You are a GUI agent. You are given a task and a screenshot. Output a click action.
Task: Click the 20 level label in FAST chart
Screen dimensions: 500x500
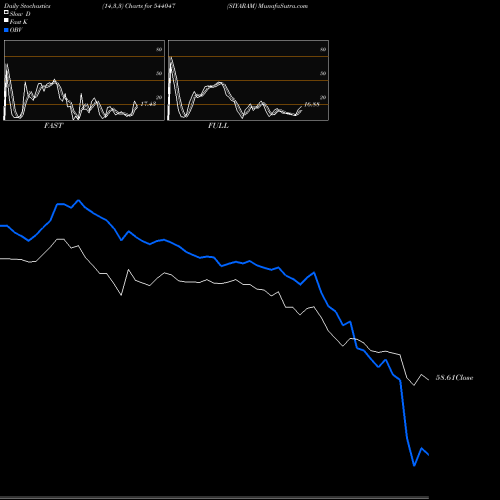click(x=159, y=97)
